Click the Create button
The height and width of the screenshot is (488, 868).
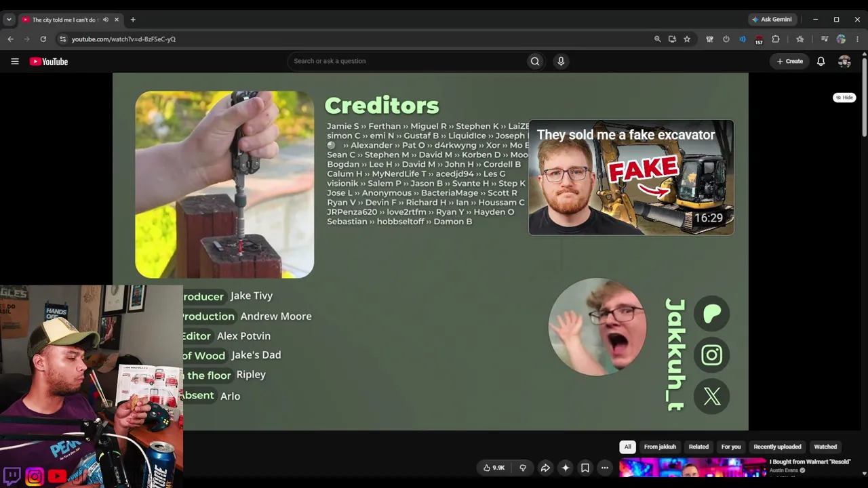click(790, 61)
